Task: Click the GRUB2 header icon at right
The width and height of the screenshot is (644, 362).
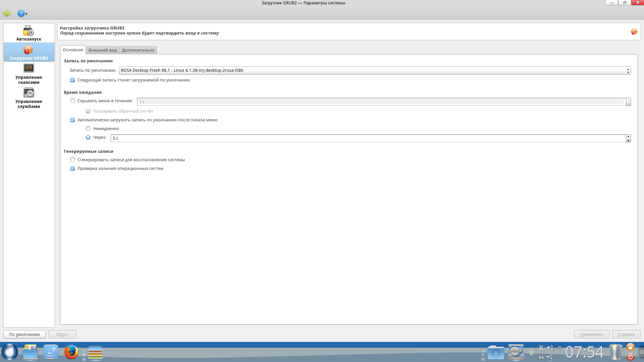Action: pos(634,32)
